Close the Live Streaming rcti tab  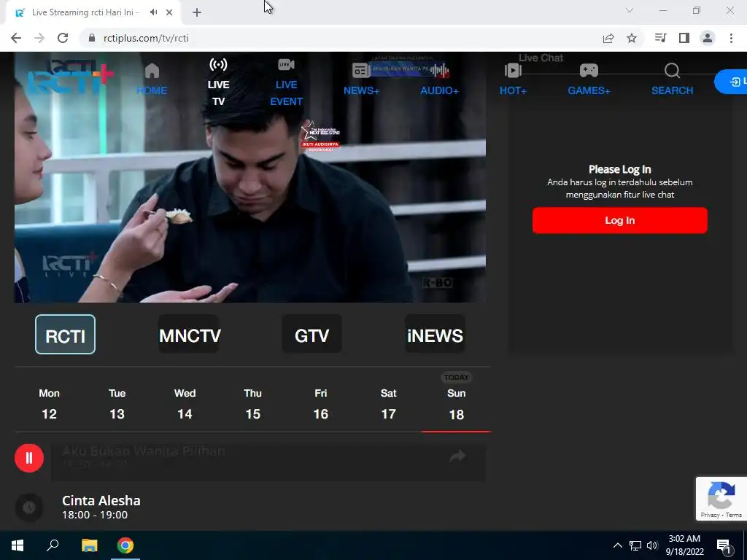[169, 12]
